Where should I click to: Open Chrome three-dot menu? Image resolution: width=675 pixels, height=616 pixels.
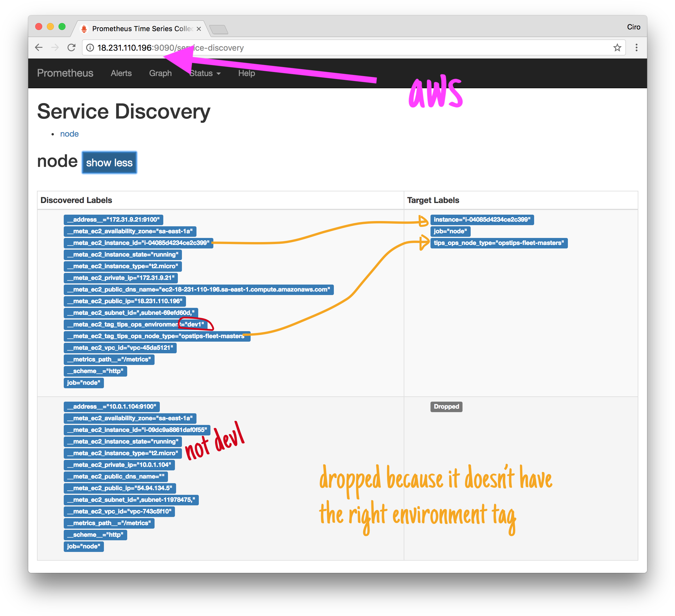point(636,47)
